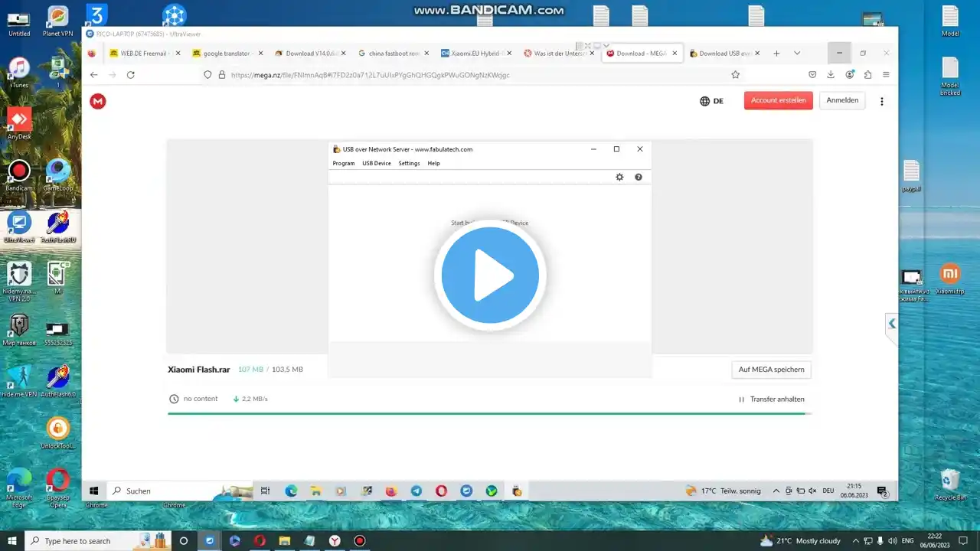Open the remote taskbar File Explorer icon
The height and width of the screenshot is (551, 980).
[315, 491]
